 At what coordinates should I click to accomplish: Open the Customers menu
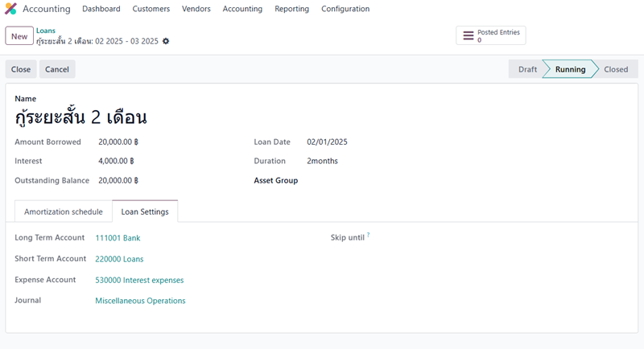click(x=151, y=9)
